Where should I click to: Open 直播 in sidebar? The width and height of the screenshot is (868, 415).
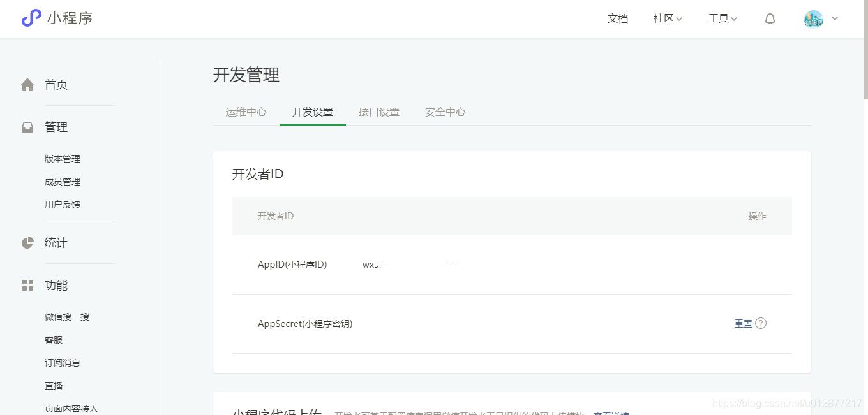click(54, 386)
